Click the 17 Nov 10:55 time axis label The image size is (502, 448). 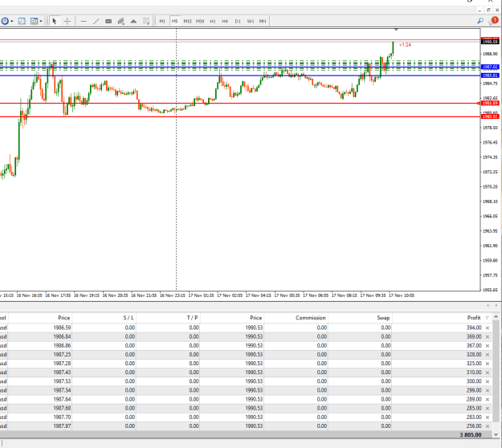[x=402, y=295]
